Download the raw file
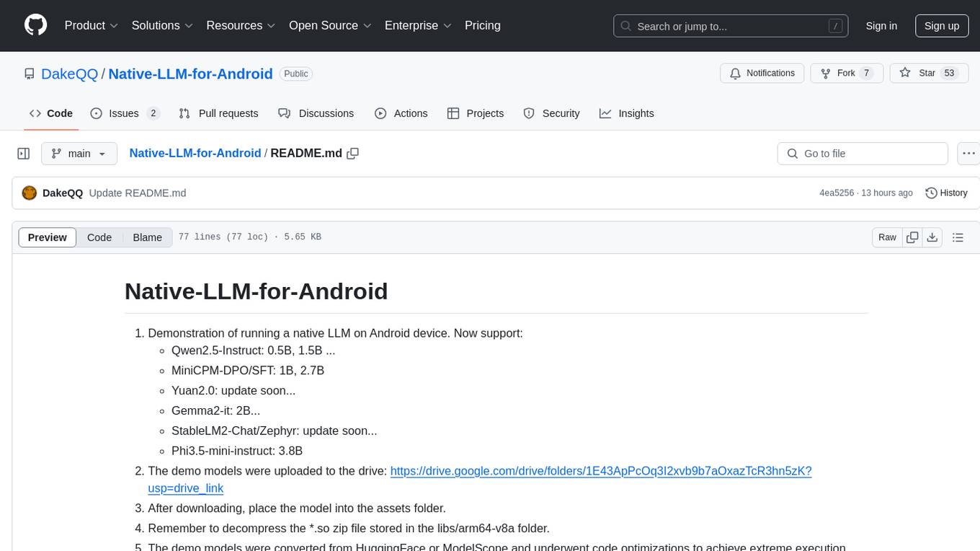 [932, 237]
